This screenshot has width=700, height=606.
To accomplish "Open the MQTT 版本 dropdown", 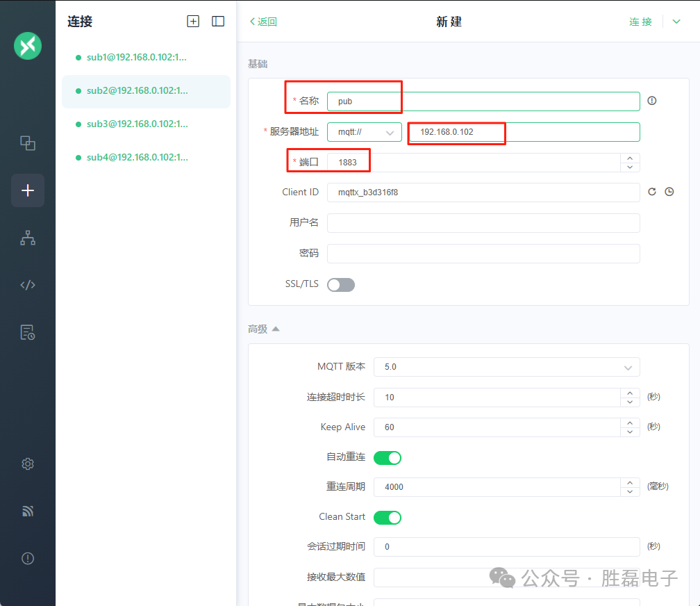I will point(507,367).
